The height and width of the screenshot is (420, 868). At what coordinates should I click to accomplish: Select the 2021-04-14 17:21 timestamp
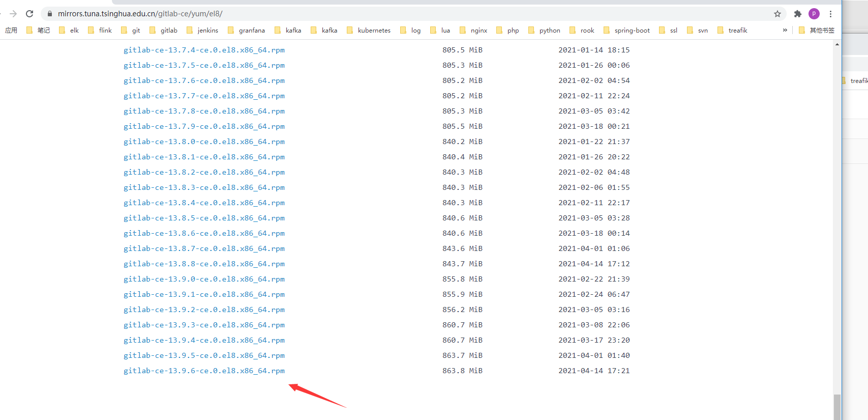pyautogui.click(x=594, y=371)
